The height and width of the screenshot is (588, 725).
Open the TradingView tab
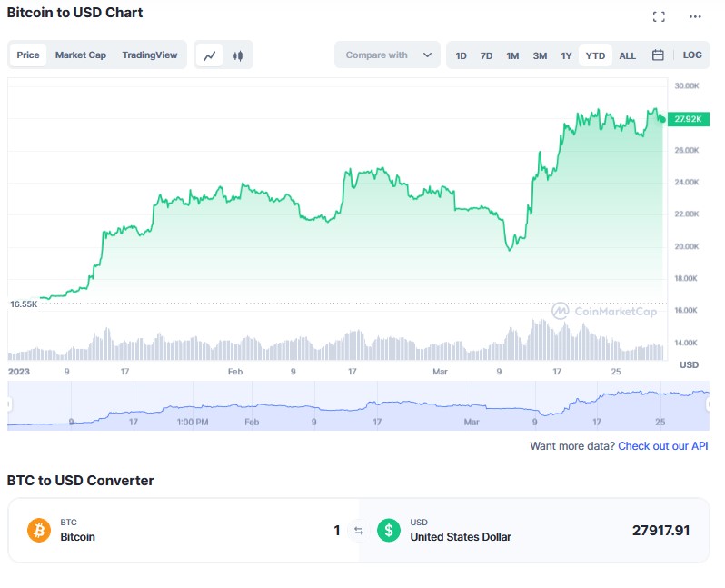pos(152,55)
